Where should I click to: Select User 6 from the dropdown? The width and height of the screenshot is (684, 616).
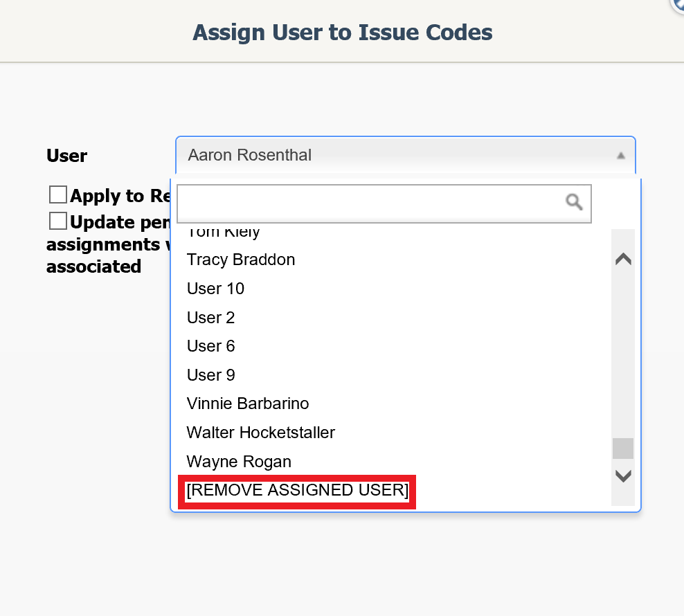pos(210,346)
